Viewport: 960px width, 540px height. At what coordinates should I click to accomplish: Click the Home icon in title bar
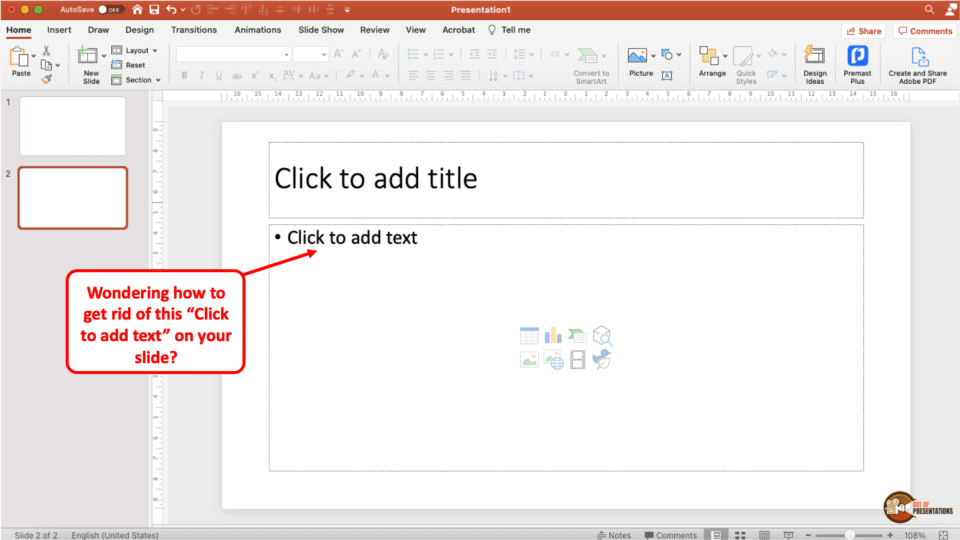point(137,10)
